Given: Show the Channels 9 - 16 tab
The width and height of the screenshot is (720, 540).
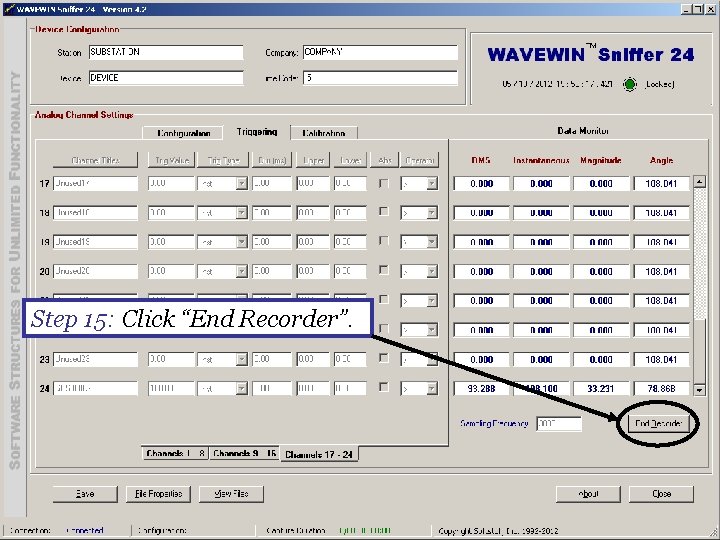Looking at the screenshot, I should pyautogui.click(x=244, y=453).
